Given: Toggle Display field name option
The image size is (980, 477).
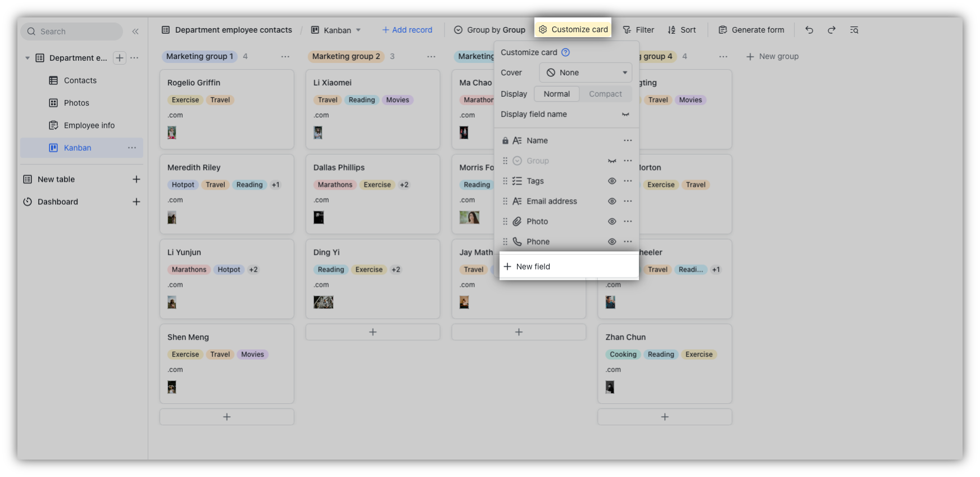Looking at the screenshot, I should coord(625,114).
